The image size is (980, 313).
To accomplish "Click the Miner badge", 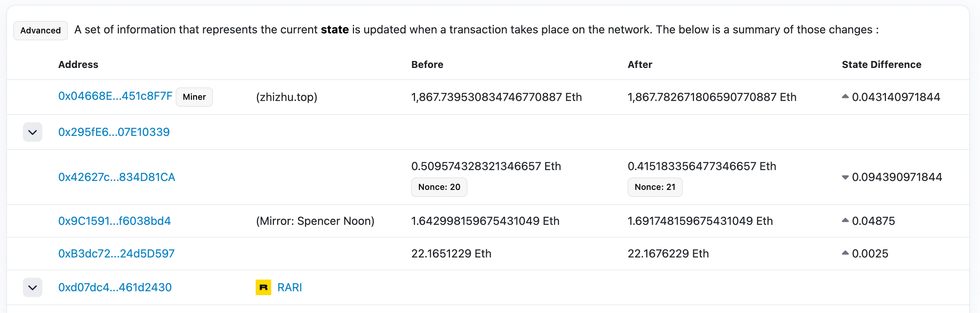I will coord(194,97).
